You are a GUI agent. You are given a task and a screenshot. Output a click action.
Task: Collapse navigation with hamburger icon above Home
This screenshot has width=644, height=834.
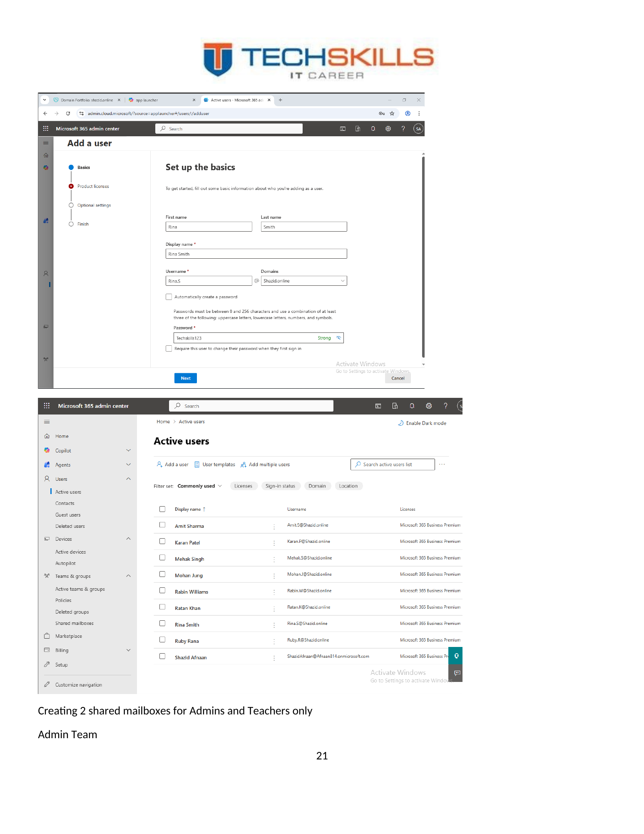click(x=47, y=422)
